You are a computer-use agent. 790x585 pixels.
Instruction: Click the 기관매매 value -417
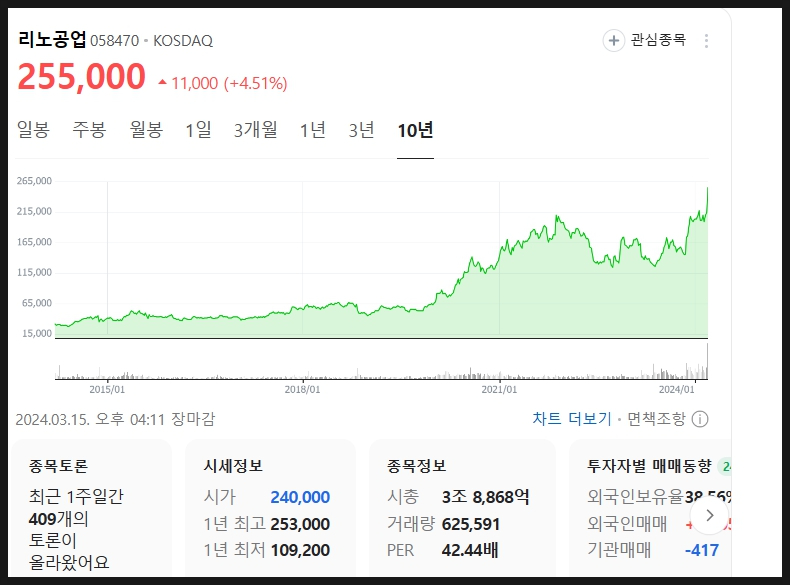(x=702, y=550)
